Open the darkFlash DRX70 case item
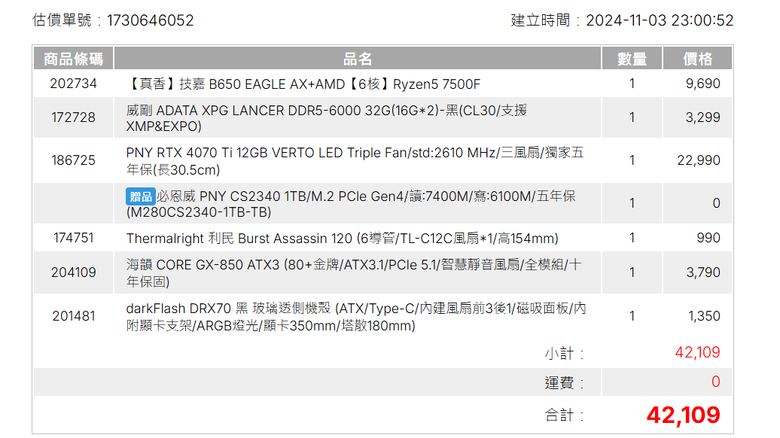 click(356, 317)
